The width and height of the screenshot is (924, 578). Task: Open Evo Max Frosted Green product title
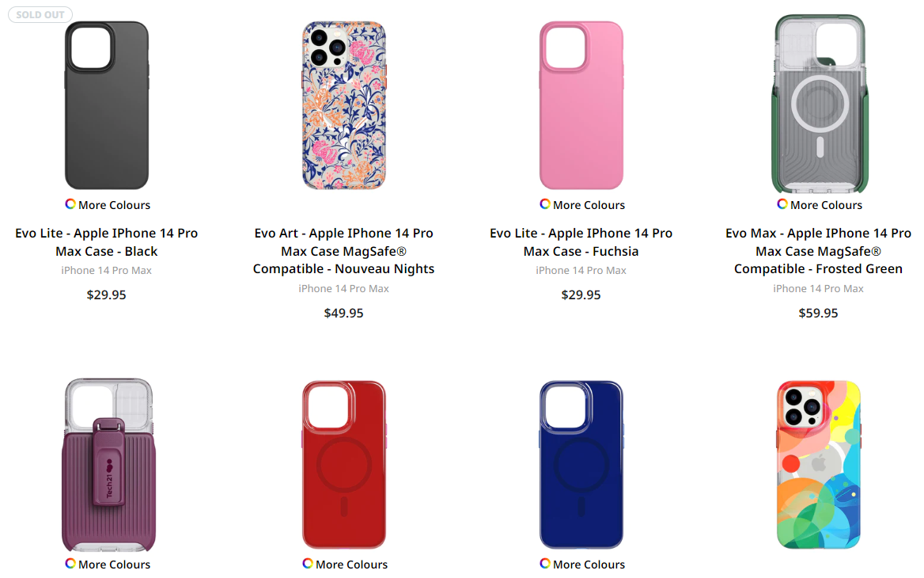(818, 251)
